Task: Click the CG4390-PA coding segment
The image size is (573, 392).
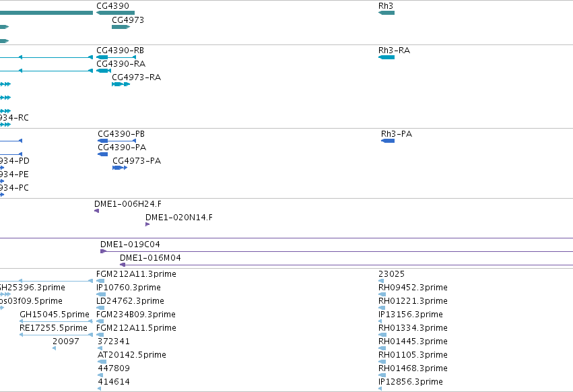Action: point(103,154)
